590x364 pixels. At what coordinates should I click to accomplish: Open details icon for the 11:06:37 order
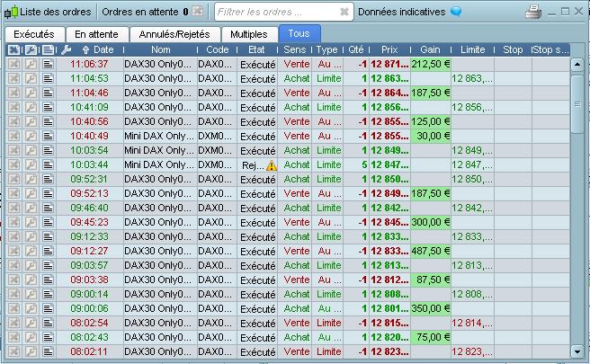click(x=48, y=64)
